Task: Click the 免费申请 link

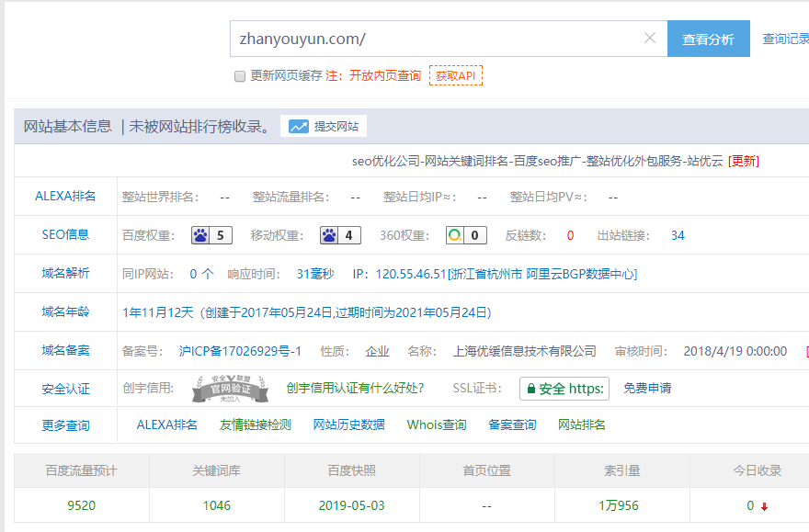Action: [647, 388]
